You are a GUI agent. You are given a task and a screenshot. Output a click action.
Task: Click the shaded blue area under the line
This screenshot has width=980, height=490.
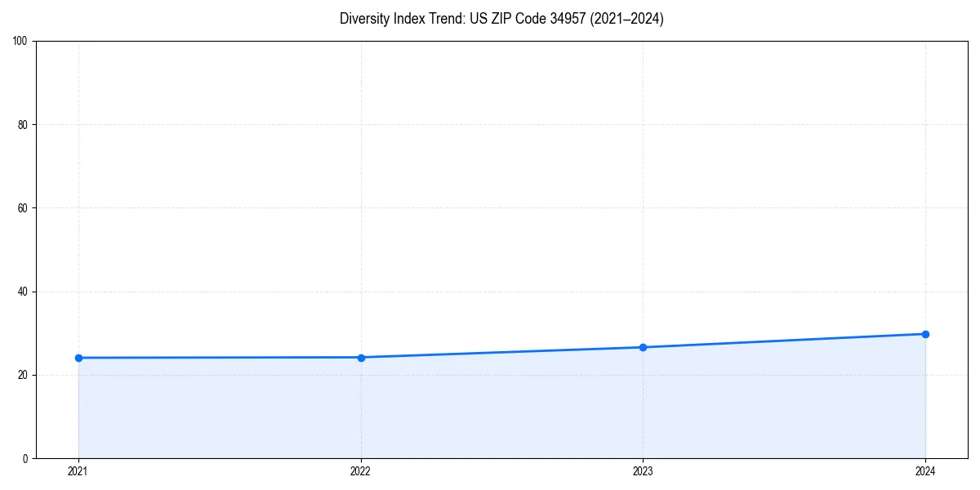(490, 408)
